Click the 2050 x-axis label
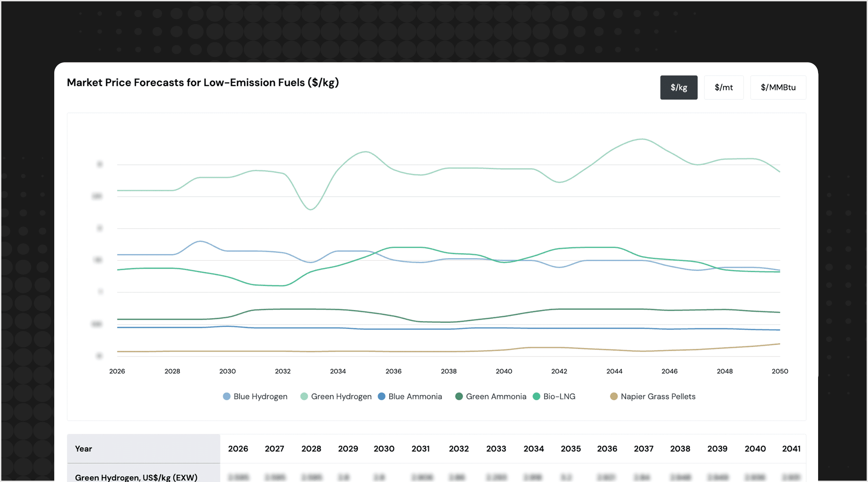This screenshot has width=868, height=482. coord(780,371)
